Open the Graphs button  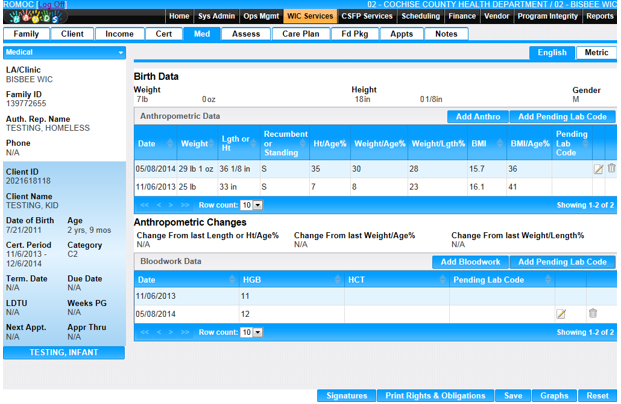(x=554, y=396)
